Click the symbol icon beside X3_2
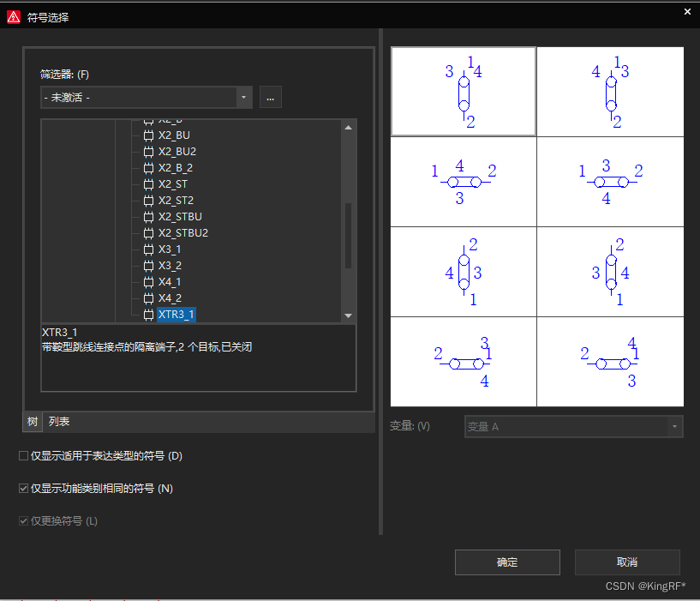 (149, 266)
